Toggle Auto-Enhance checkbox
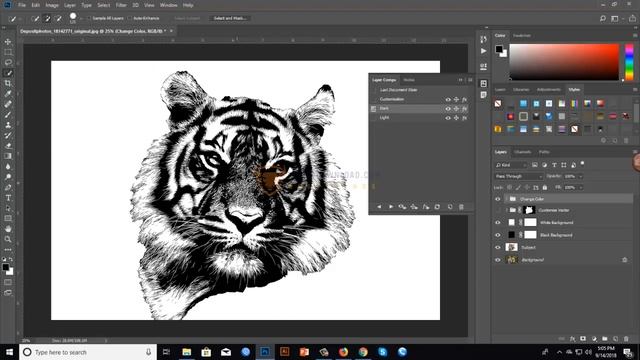Image resolution: width=640 pixels, height=360 pixels. [x=130, y=18]
